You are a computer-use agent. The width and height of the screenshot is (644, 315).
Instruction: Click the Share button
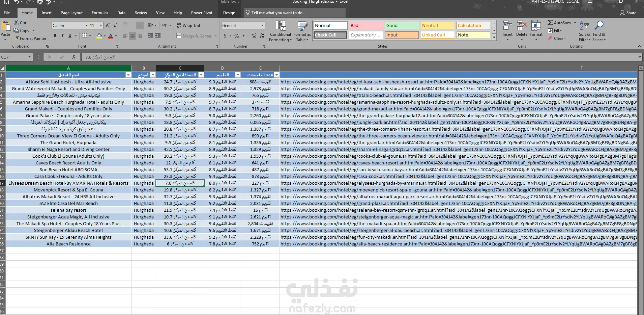click(x=628, y=13)
